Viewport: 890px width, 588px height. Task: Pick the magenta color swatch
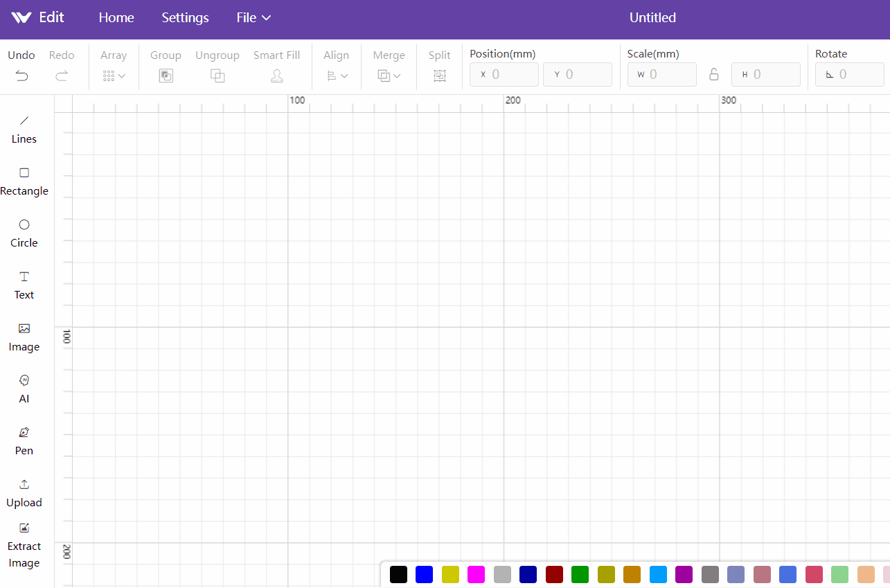(476, 574)
